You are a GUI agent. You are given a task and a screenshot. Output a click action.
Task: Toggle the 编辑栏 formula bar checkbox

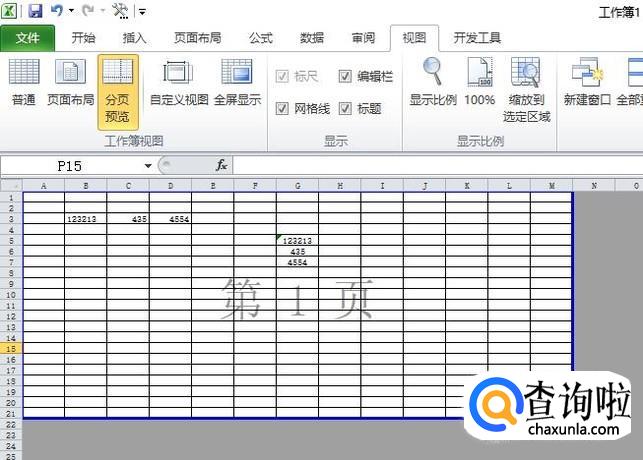pyautogui.click(x=345, y=76)
